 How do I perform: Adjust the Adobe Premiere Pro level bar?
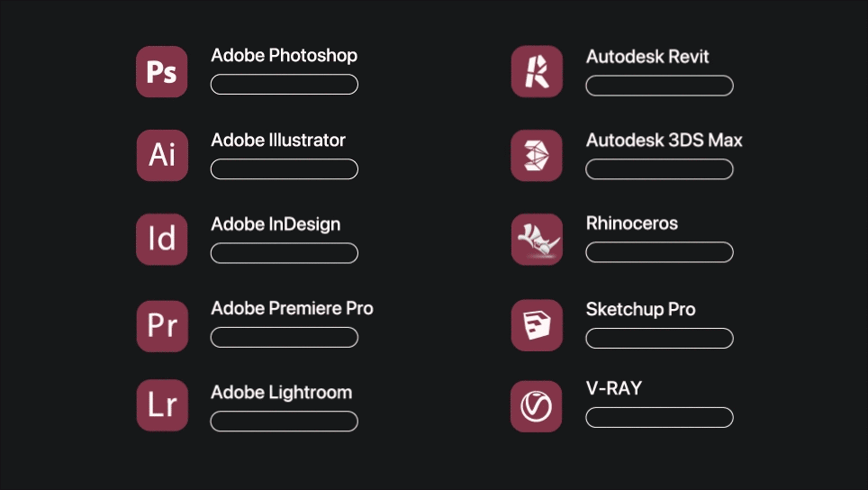point(285,337)
